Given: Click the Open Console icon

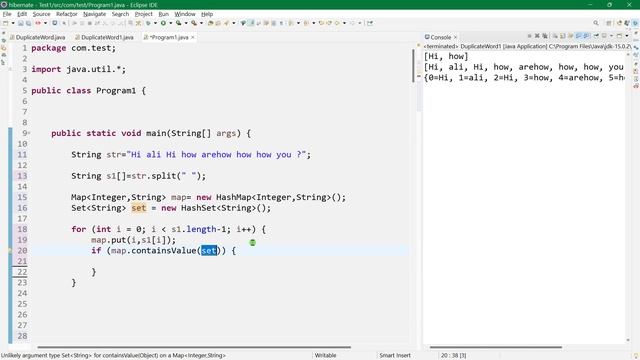Looking at the screenshot, I should pos(619,36).
